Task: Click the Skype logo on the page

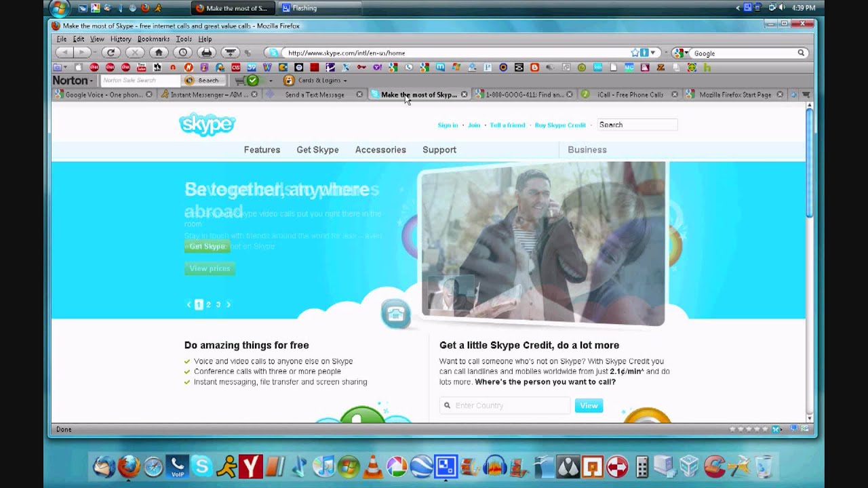Action: (207, 125)
